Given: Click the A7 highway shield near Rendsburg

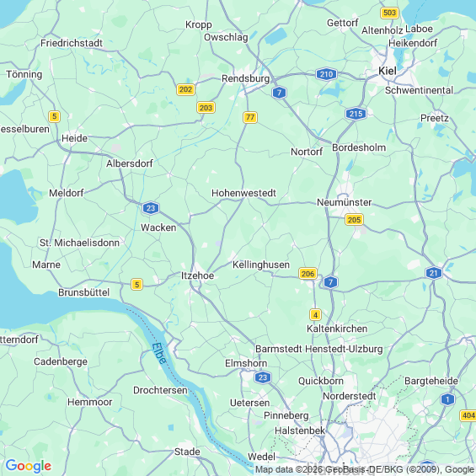Looking at the screenshot, I should pyautogui.click(x=280, y=93).
